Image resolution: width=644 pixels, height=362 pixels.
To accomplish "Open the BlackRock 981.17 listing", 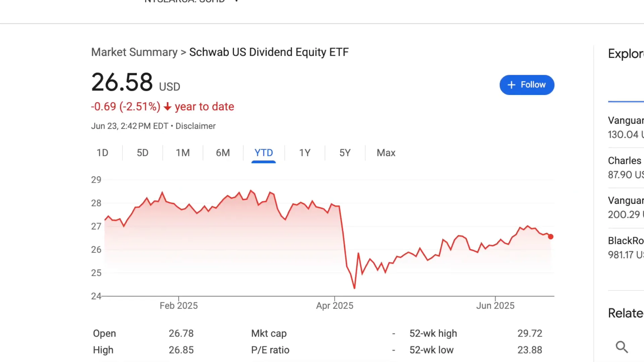I will 626,247.
